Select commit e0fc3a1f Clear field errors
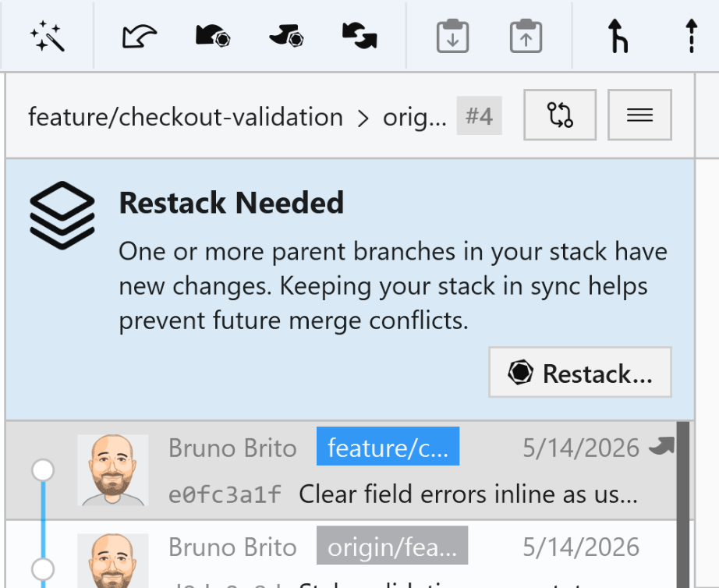The image size is (719, 588). tap(342, 470)
